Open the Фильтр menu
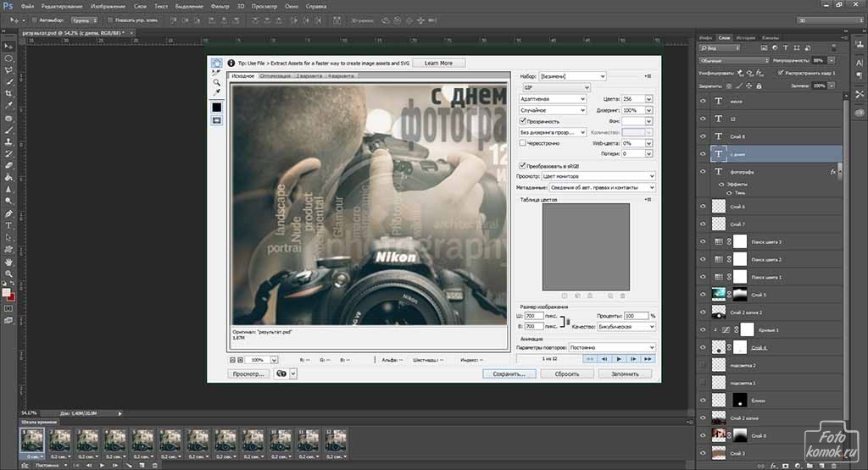868x470 pixels. pos(220,7)
